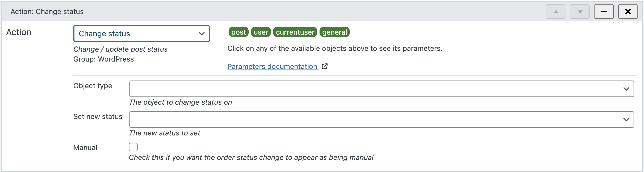Click the up arrow to move action up
This screenshot has width=644, height=172.
[x=555, y=11]
